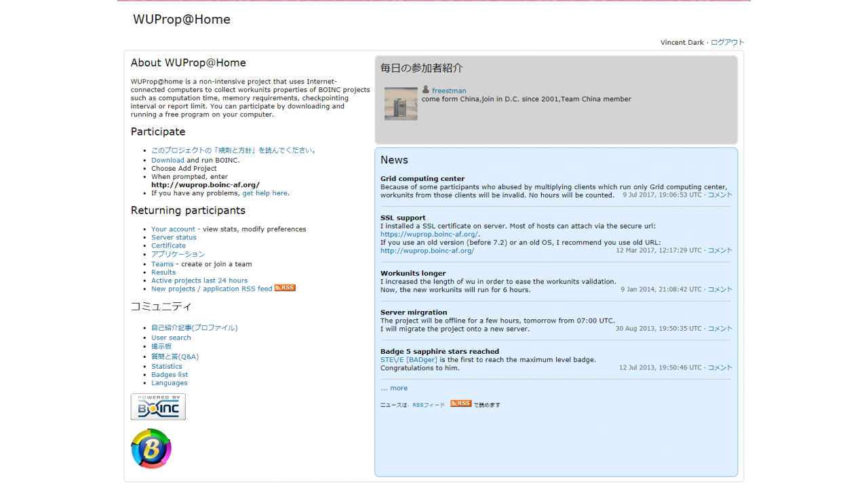Viewport: 868px width, 488px height.
Task: Open コメント link for Workunits longer news
Action: (x=720, y=289)
